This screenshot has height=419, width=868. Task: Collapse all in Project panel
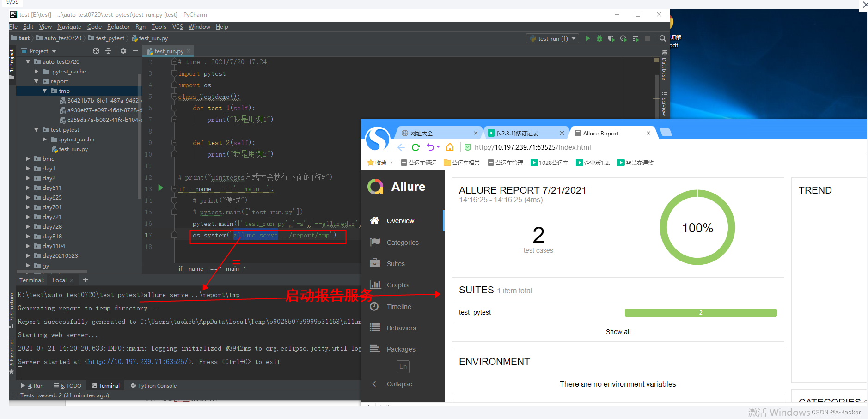pyautogui.click(x=108, y=51)
